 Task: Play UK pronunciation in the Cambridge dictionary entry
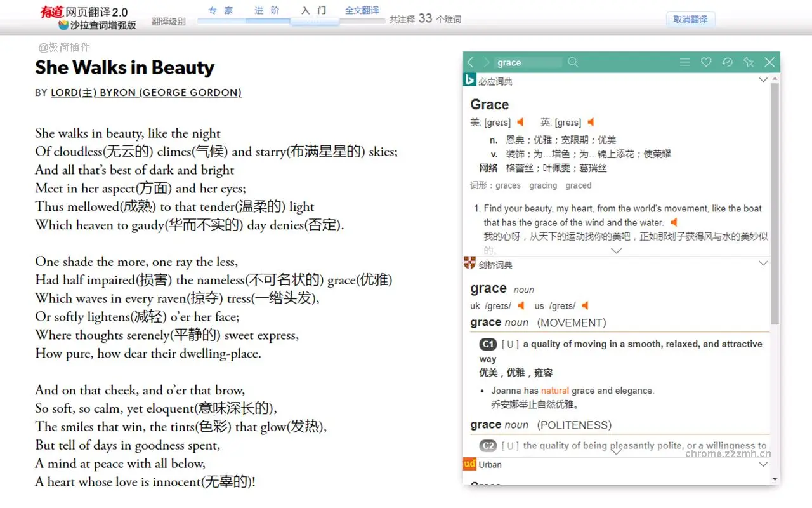(521, 305)
